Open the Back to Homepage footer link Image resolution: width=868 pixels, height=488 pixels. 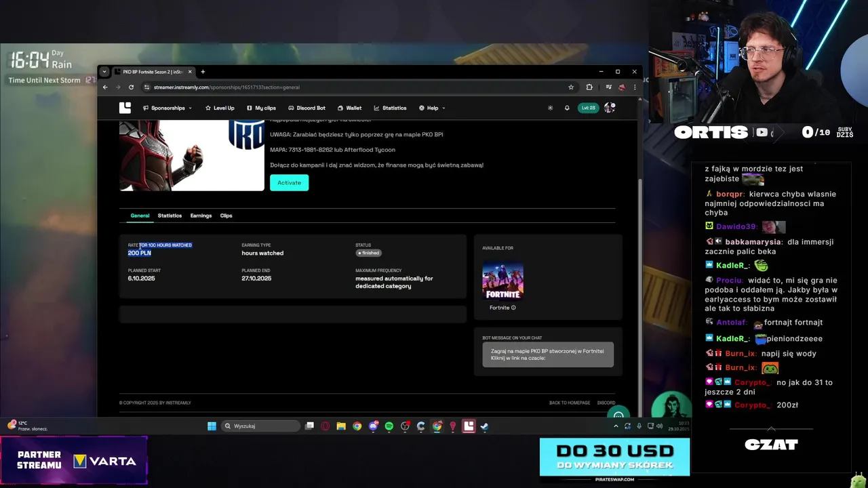coord(570,403)
